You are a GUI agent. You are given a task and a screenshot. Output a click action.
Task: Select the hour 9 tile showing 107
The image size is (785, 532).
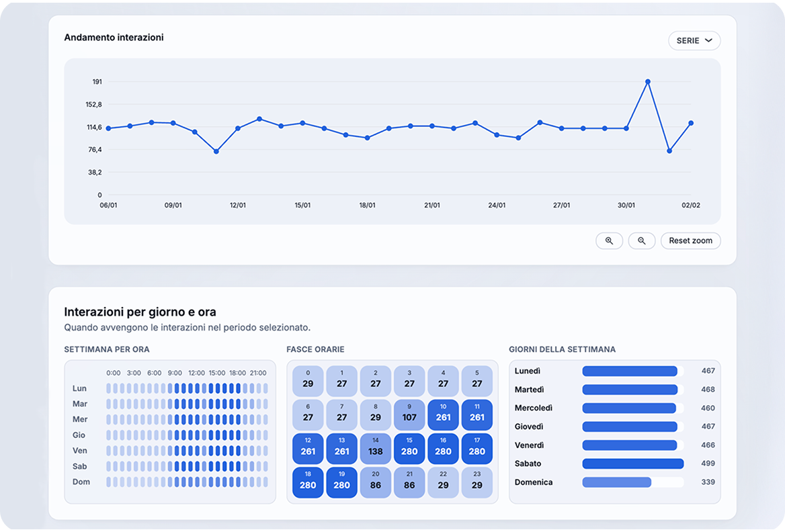409,412
